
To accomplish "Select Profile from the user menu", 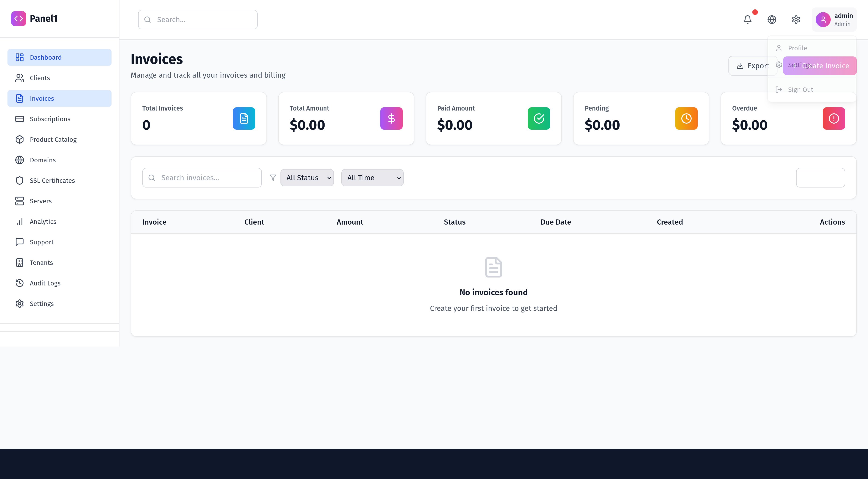I will pos(797,48).
